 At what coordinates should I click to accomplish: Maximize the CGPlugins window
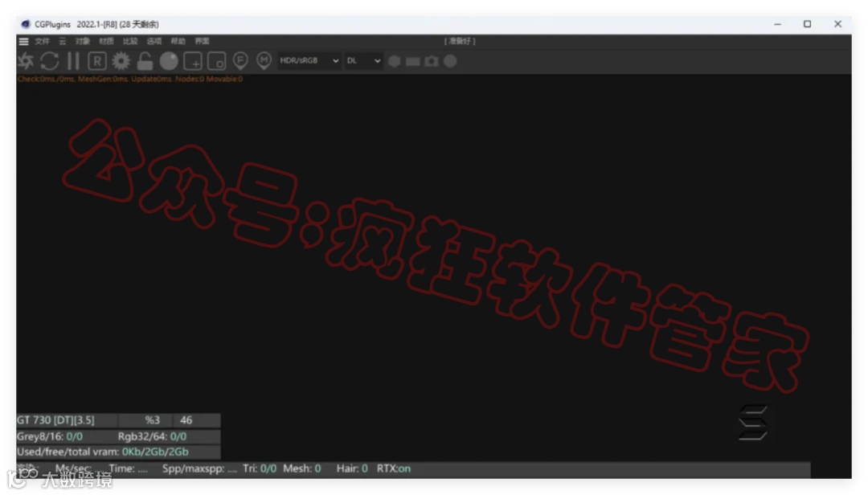pyautogui.click(x=807, y=24)
